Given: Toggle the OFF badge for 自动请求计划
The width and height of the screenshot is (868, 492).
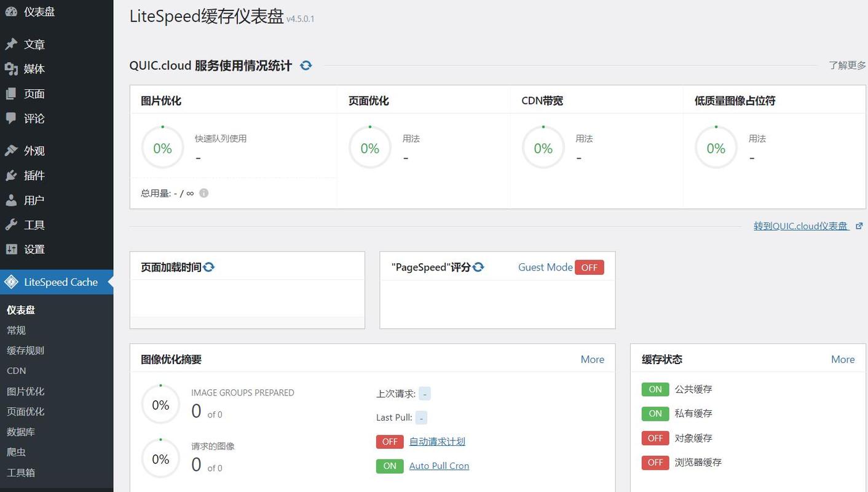Looking at the screenshot, I should (390, 442).
